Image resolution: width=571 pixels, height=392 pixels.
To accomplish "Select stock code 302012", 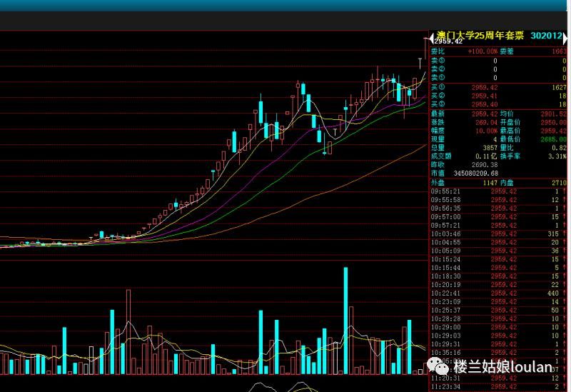I will (x=546, y=35).
